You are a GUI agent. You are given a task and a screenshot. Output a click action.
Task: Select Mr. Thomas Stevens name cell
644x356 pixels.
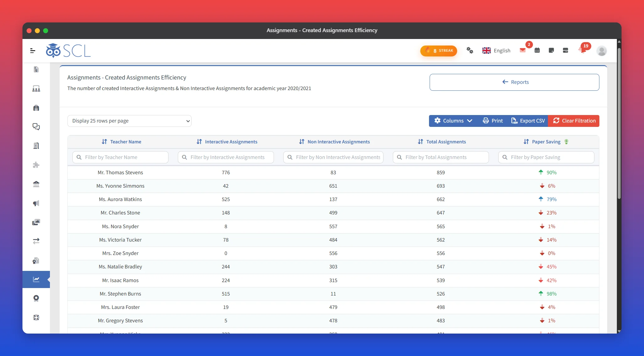click(x=120, y=173)
